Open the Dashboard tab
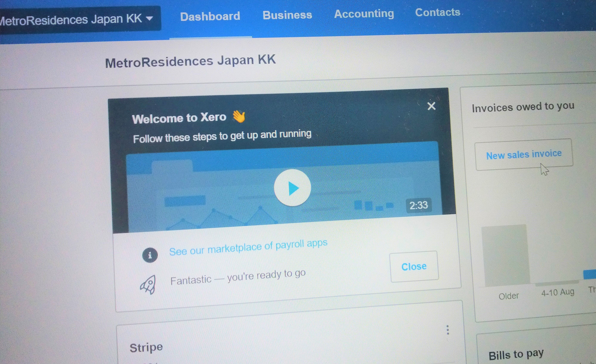 (210, 16)
